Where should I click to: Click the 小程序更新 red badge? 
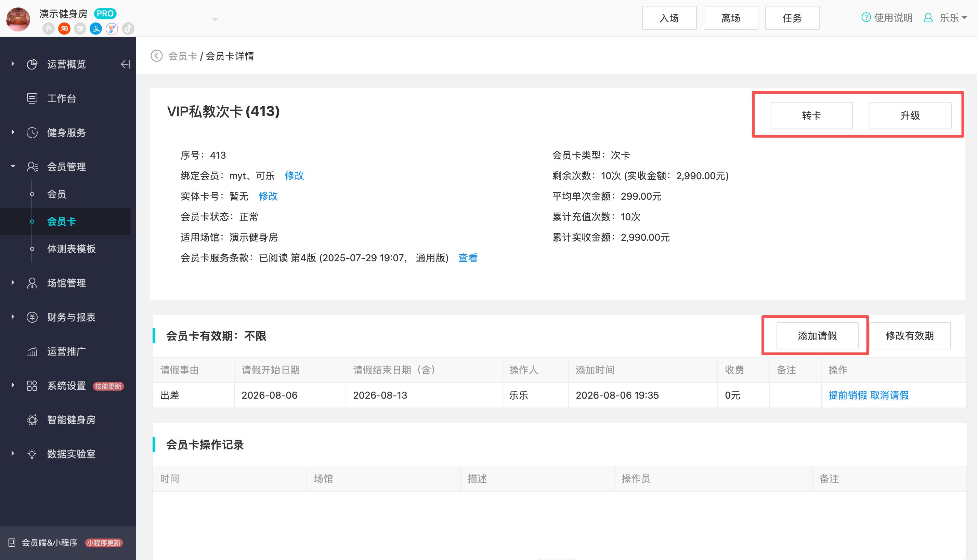104,543
